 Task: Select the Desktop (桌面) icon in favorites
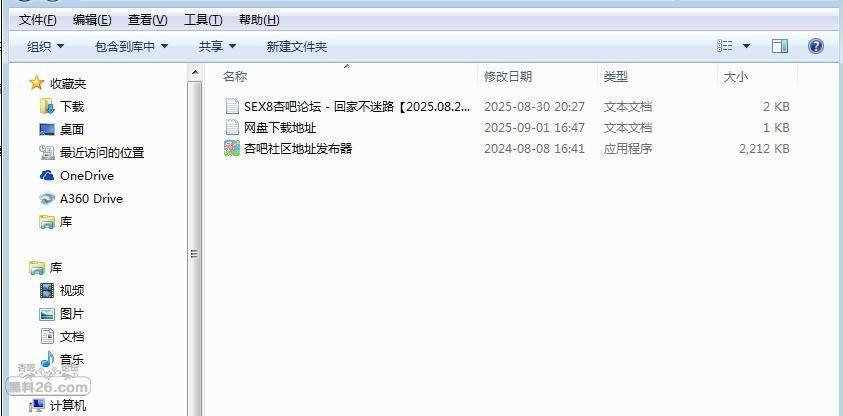click(x=47, y=130)
